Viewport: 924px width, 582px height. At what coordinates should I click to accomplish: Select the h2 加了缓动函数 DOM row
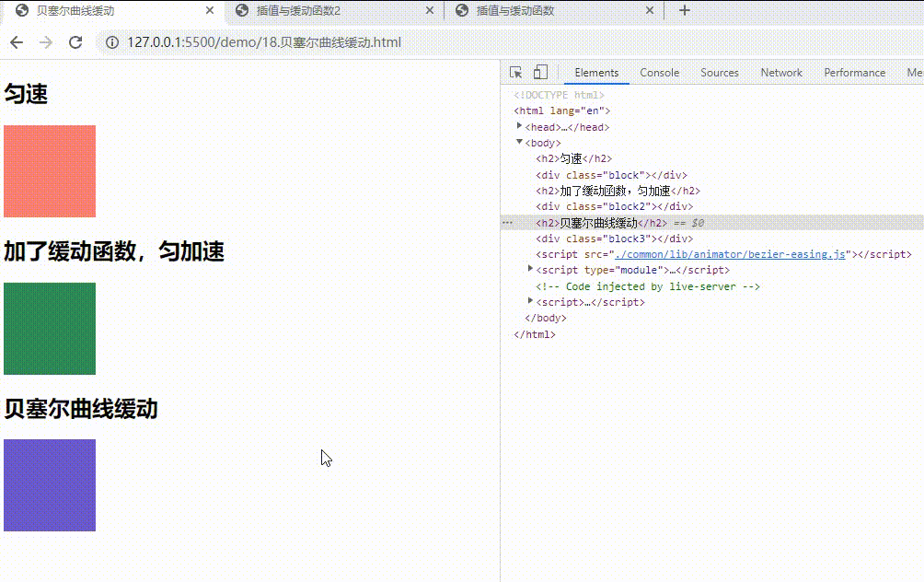[618, 191]
